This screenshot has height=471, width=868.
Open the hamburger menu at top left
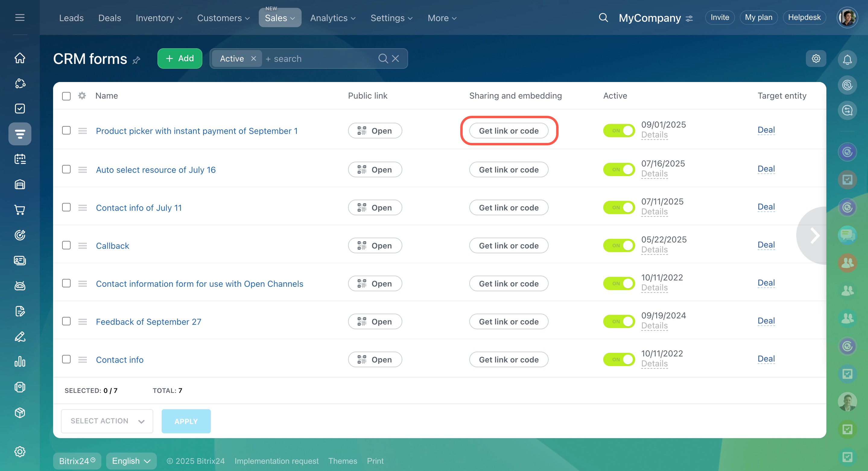click(20, 17)
